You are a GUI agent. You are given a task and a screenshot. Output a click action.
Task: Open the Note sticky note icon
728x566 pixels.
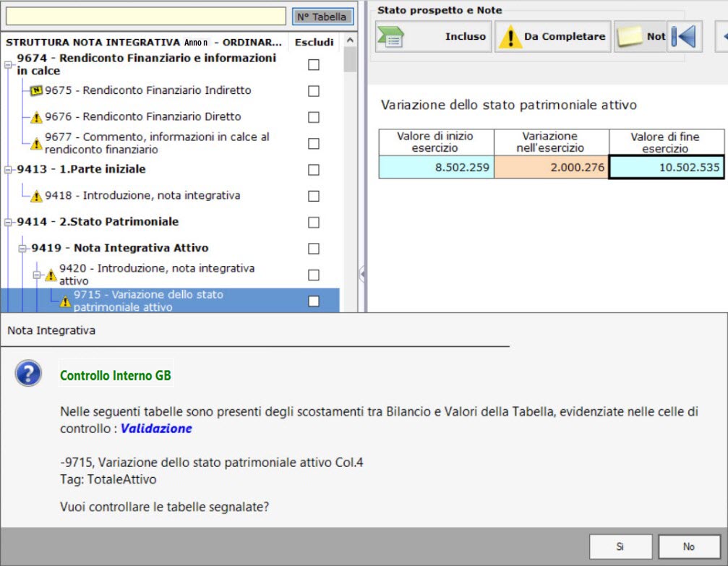(x=630, y=37)
